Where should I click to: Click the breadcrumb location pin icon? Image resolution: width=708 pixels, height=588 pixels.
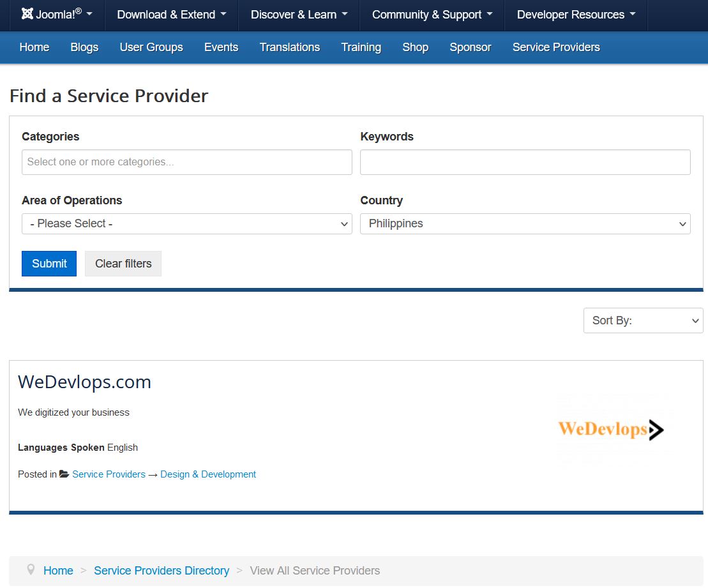(31, 569)
